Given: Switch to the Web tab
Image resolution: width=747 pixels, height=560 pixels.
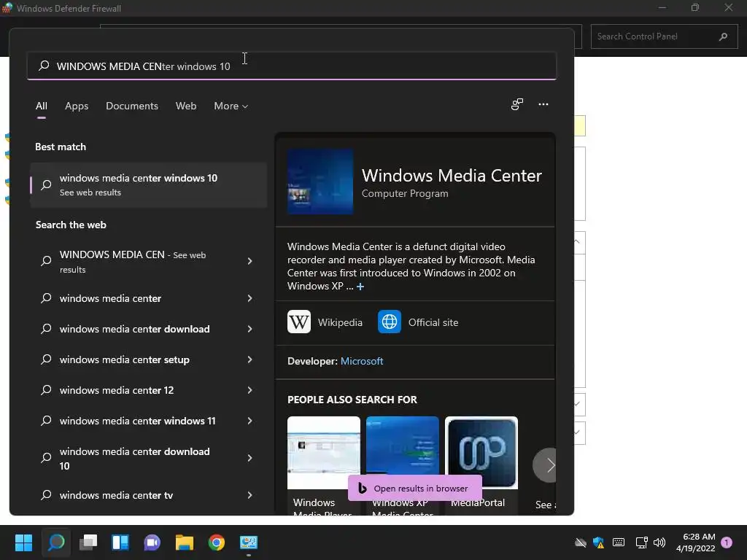Looking at the screenshot, I should coord(186,106).
